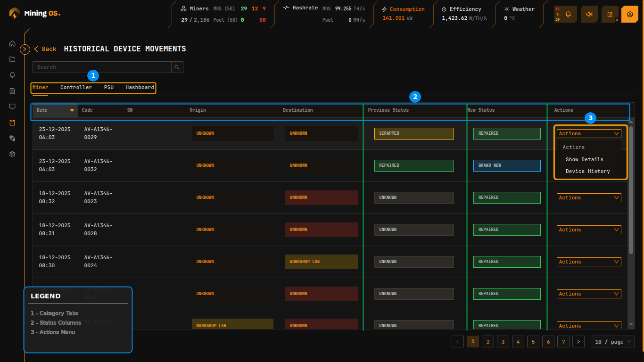
Task: Open the user profile icon
Action: [630, 14]
